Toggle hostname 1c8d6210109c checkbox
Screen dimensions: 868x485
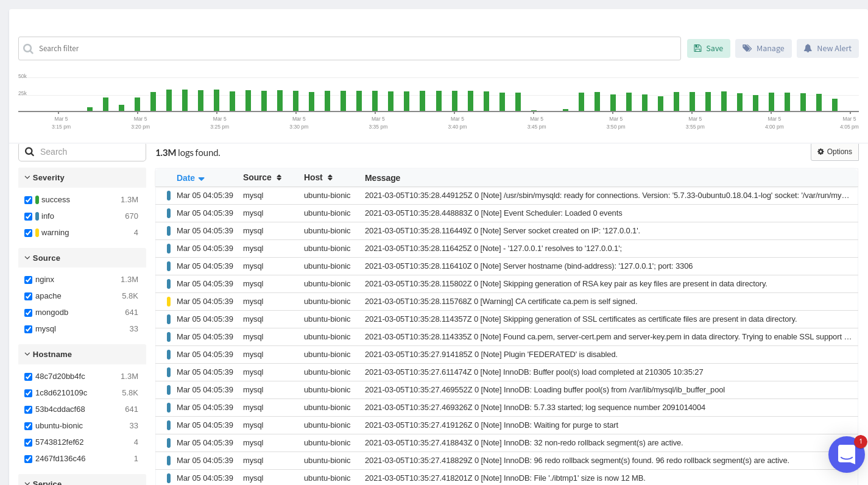[28, 393]
